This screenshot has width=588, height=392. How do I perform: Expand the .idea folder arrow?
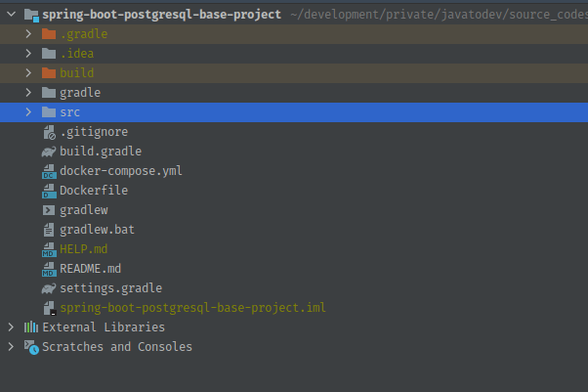pyautogui.click(x=28, y=54)
